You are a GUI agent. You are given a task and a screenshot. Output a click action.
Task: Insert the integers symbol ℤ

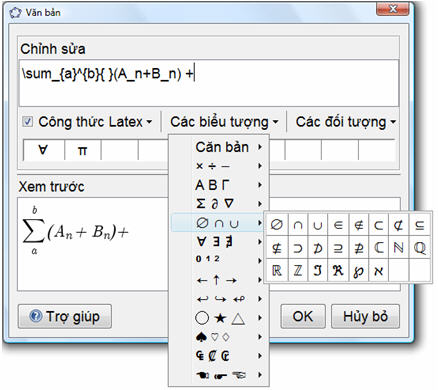(298, 270)
